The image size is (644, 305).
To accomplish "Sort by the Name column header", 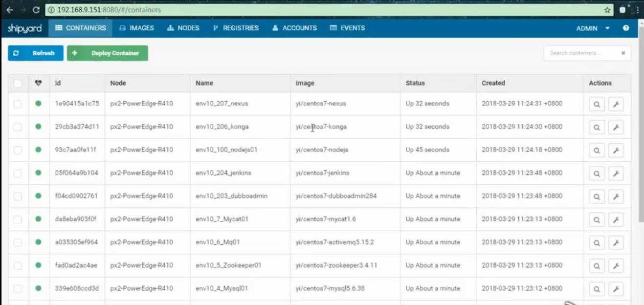I will click(x=204, y=83).
